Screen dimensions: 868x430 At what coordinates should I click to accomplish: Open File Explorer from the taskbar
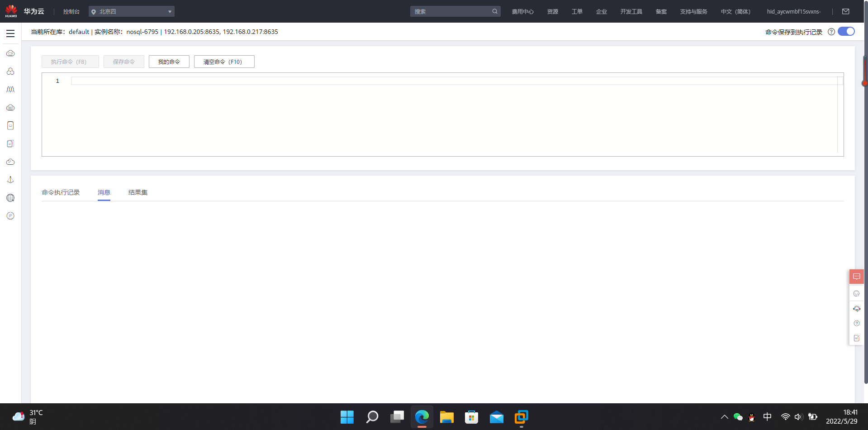click(x=447, y=417)
